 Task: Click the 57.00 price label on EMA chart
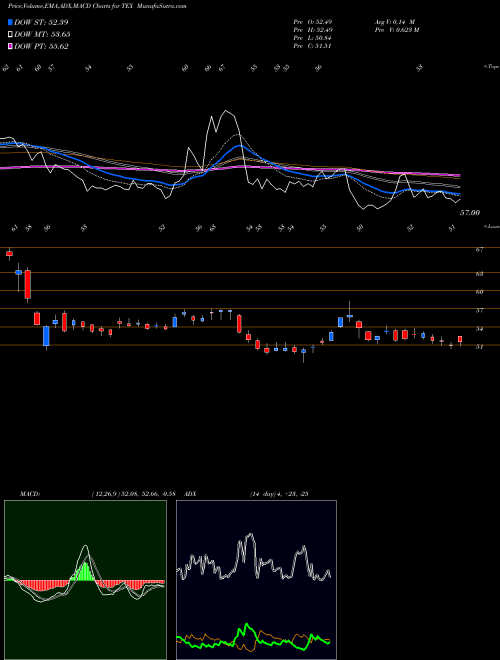tap(470, 213)
